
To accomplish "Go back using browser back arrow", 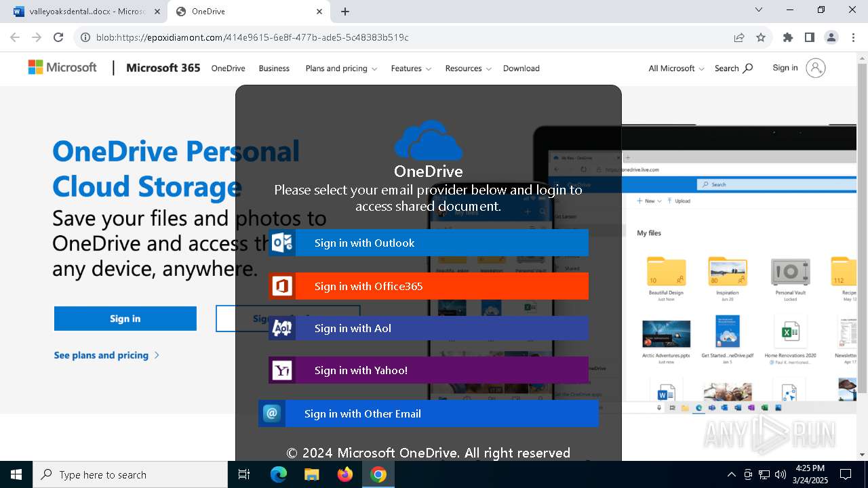I will [15, 37].
